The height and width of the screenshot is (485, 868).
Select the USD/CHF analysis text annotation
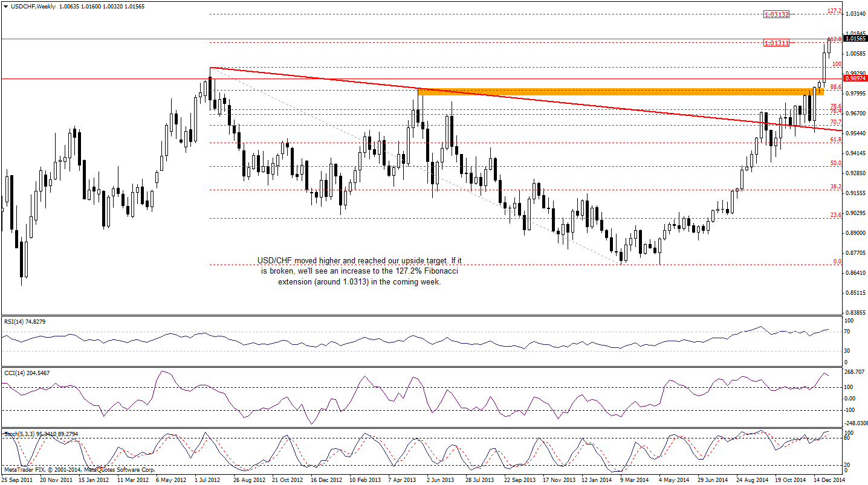[x=360, y=271]
